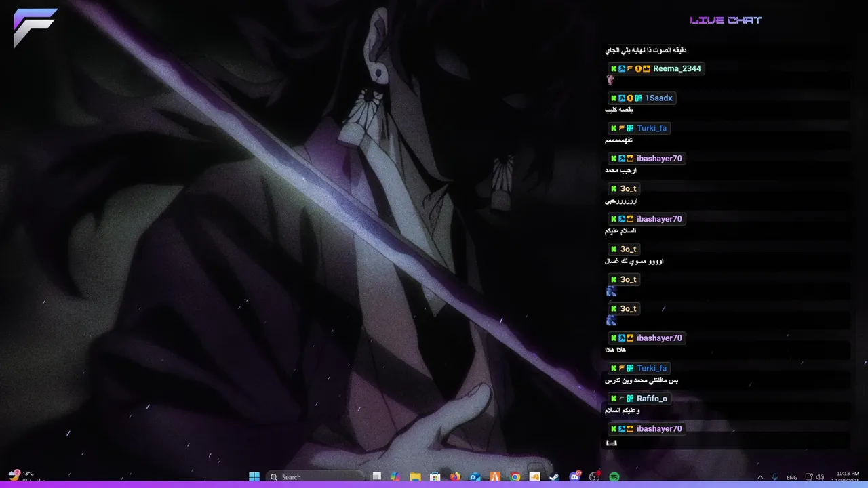Open the white square Task View icon
This screenshot has height=488, width=868.
click(x=377, y=476)
